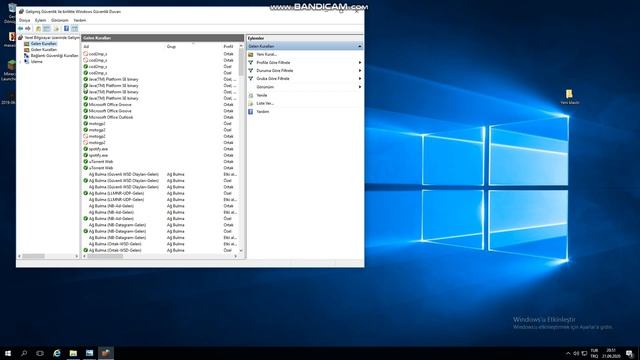Select Ağ Bulma NB-Datagram-Gelen rule with Ortak profile

tap(160, 225)
